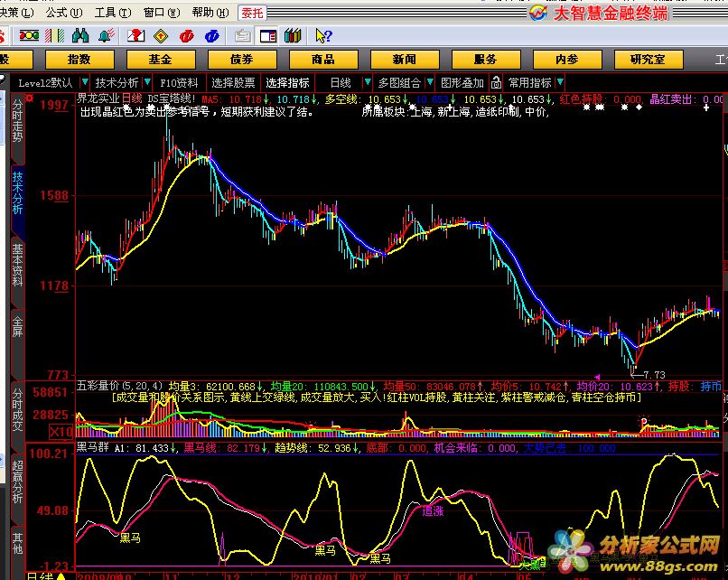The width and height of the screenshot is (728, 580).
Task: Click 日线 period toolbar item
Action: 341,82
